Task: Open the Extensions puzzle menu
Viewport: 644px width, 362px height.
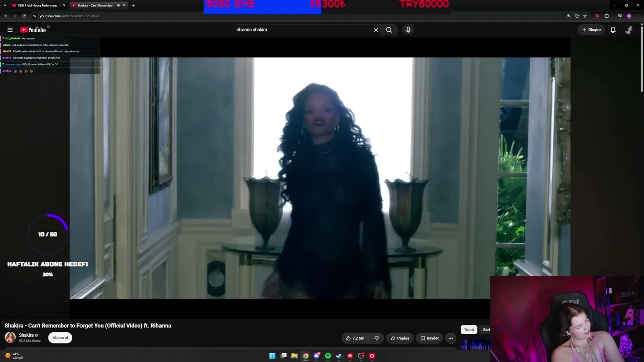Action: pyautogui.click(x=607, y=16)
